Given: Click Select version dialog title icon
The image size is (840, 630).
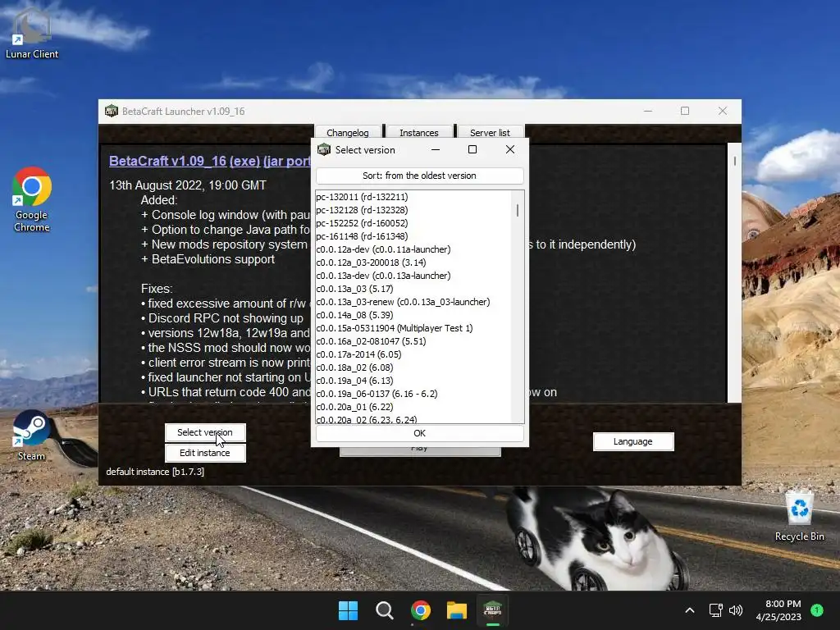Looking at the screenshot, I should [x=324, y=149].
